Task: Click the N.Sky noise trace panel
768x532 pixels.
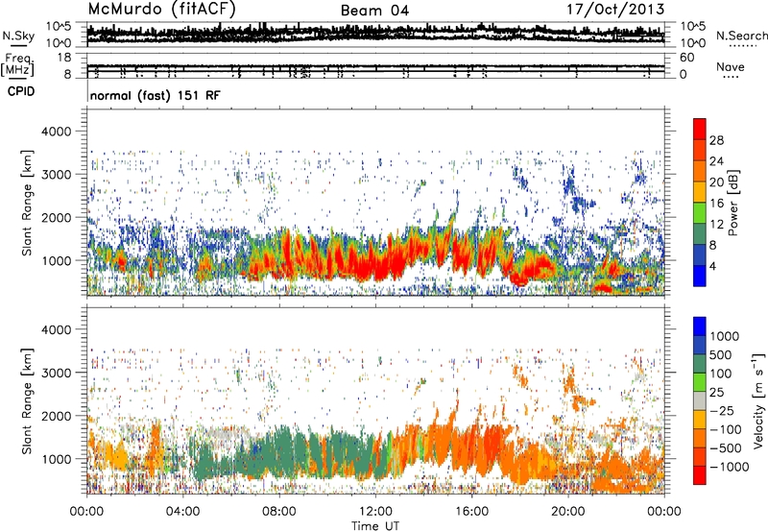Action: tap(375, 34)
